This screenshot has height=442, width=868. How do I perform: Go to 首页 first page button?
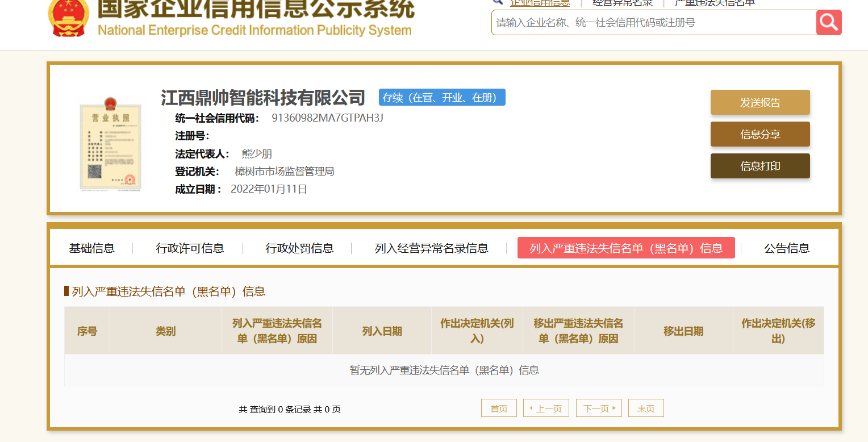coord(499,408)
